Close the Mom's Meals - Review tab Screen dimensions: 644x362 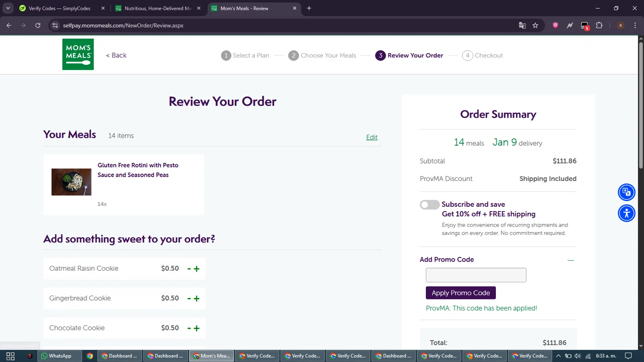pos(295,8)
